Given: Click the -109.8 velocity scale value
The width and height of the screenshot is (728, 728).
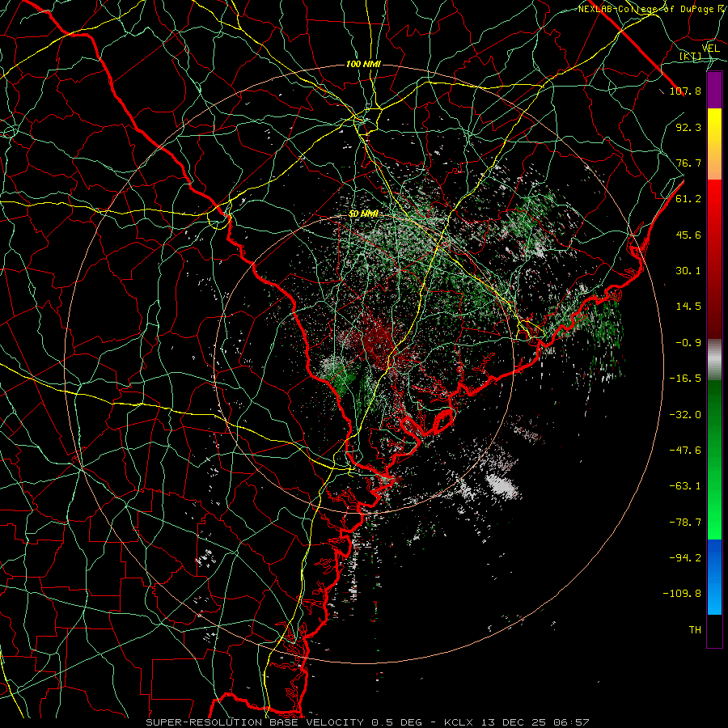Looking at the screenshot, I should [682, 594].
